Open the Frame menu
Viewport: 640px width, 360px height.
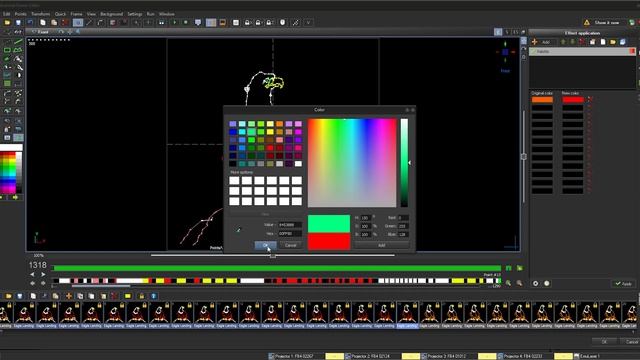click(76, 14)
